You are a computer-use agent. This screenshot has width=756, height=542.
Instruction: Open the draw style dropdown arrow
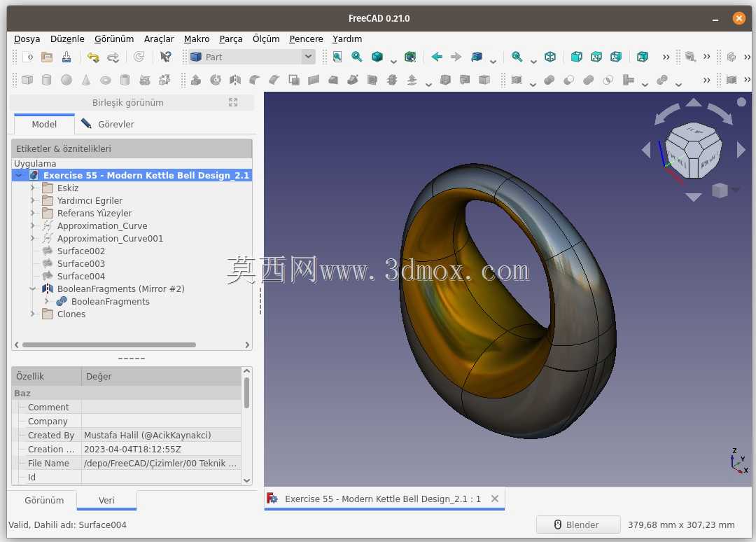[393, 61]
